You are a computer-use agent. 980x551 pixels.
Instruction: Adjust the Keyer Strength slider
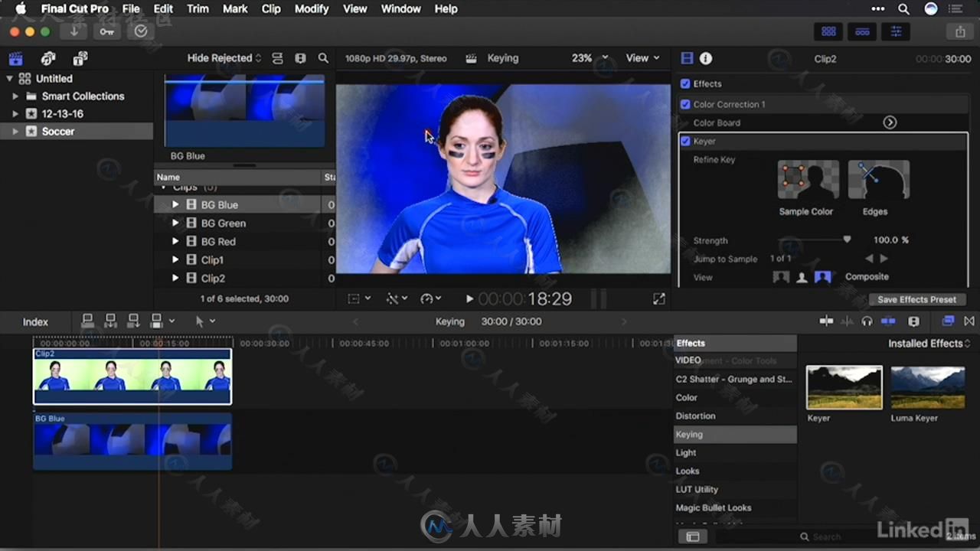tap(847, 240)
